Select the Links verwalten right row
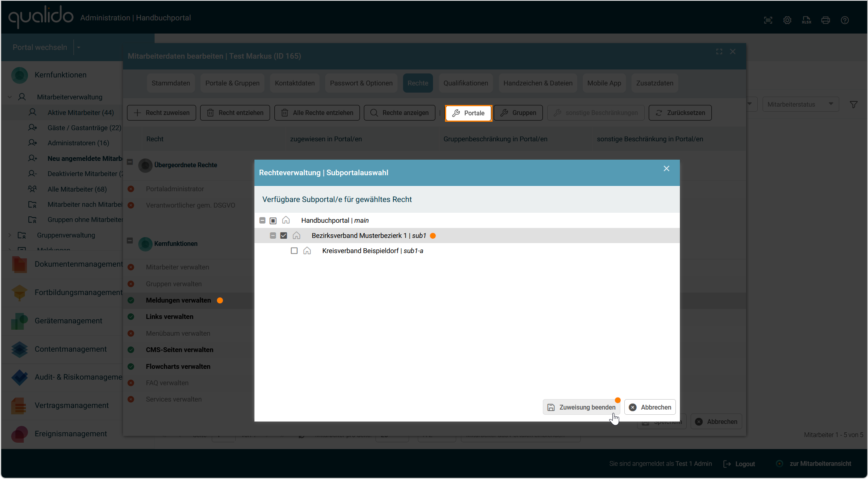This screenshot has height=479, width=868. (x=169, y=317)
